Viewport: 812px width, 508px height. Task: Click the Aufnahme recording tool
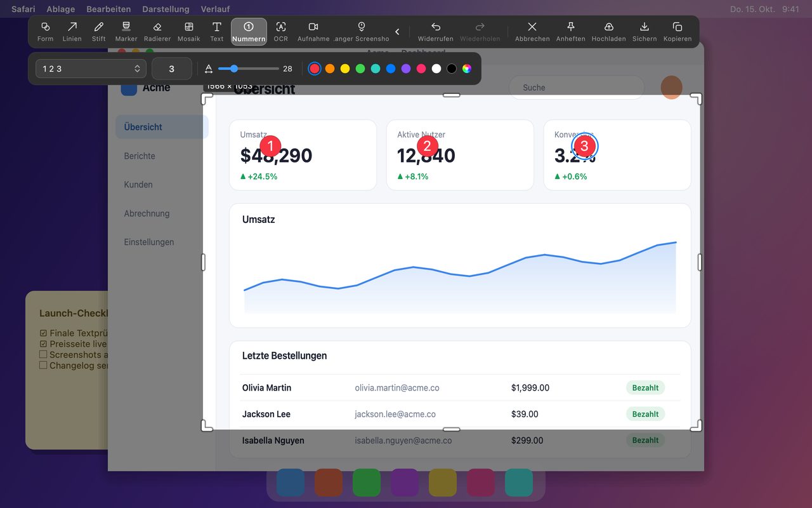click(x=313, y=32)
